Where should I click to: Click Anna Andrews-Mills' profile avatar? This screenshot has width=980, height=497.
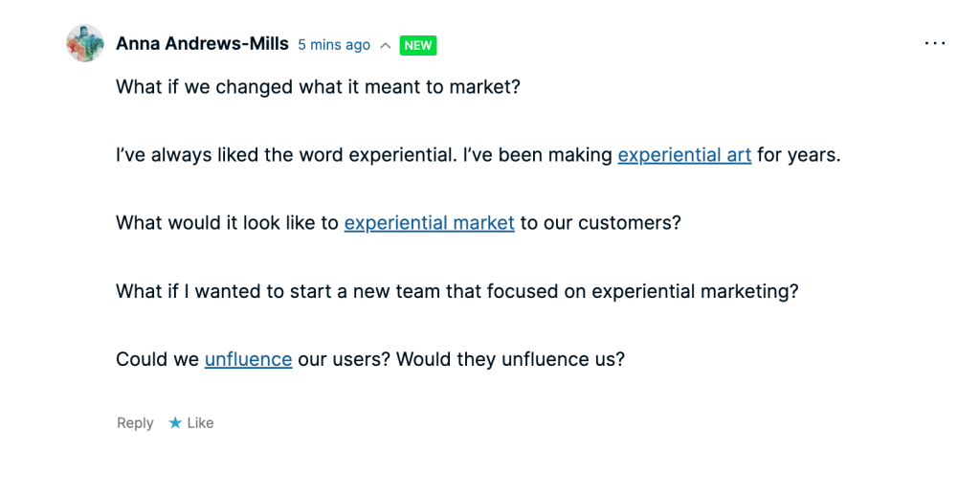tap(85, 44)
